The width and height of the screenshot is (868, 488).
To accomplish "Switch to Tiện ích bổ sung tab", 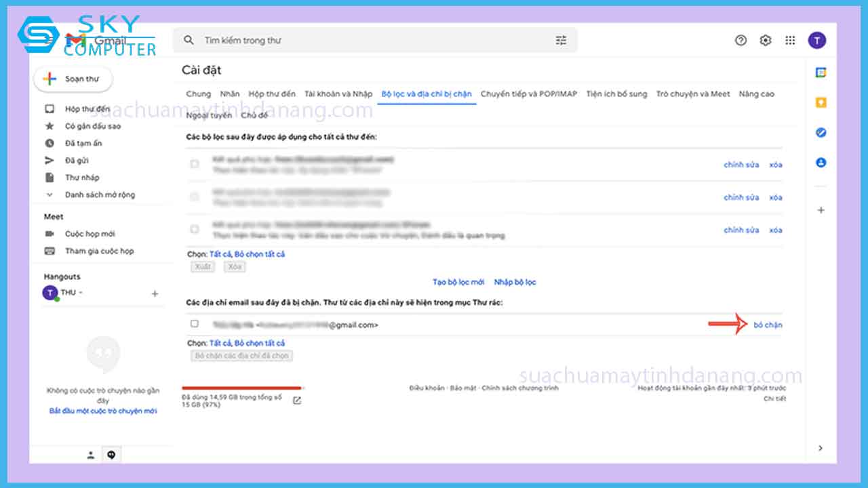I will coord(616,94).
